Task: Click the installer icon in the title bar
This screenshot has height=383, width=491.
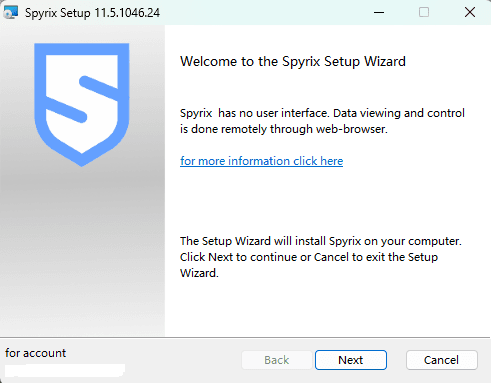Action: [11, 12]
